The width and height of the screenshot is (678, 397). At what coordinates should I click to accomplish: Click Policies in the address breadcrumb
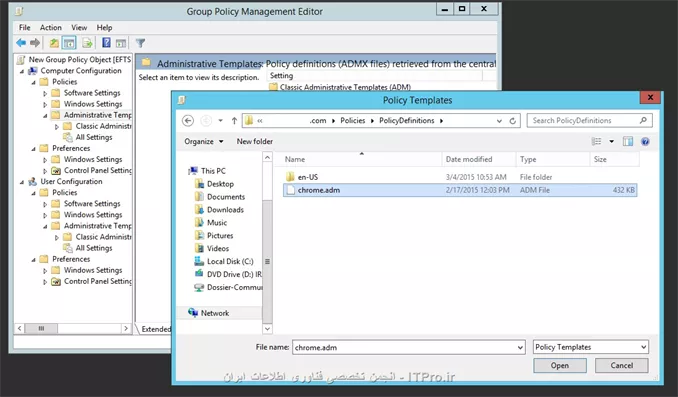(x=352, y=121)
